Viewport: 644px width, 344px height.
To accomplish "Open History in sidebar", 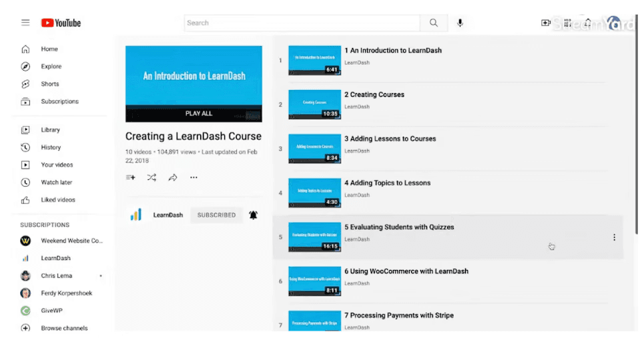I will [x=51, y=147].
